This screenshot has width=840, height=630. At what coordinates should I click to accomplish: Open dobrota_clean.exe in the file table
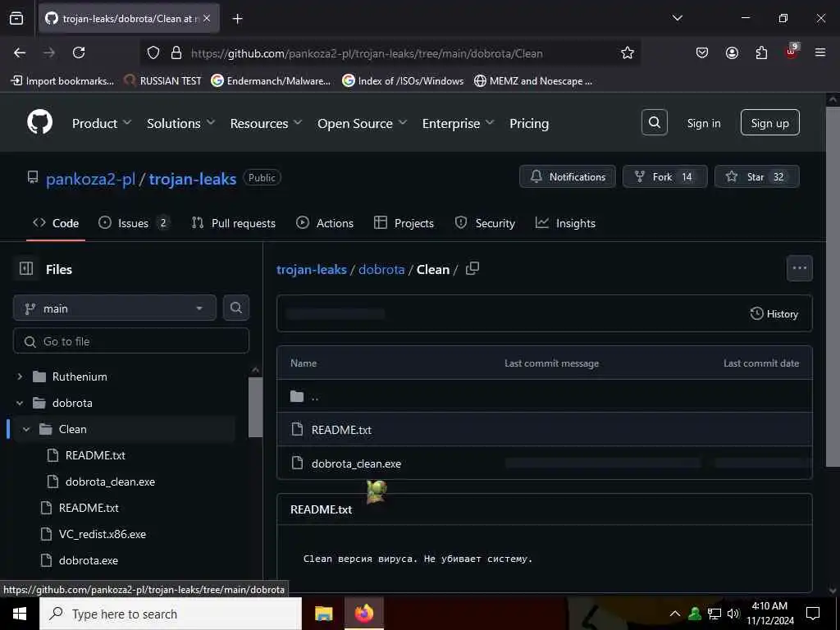pos(356,463)
